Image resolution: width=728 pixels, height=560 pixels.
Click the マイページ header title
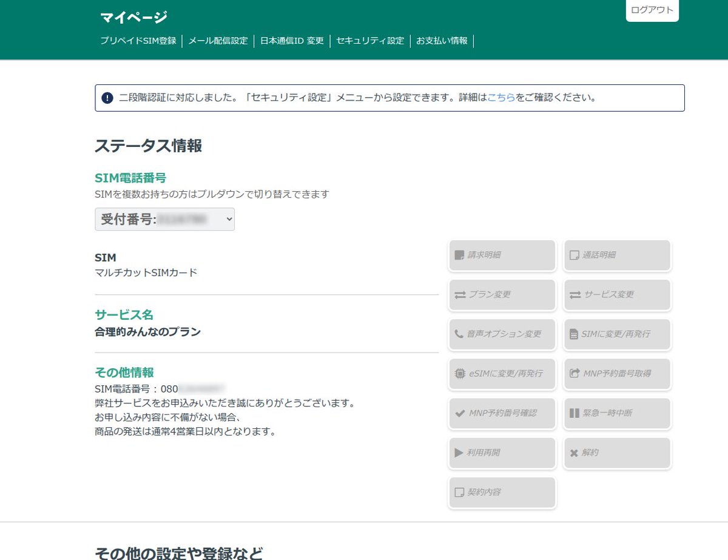pyautogui.click(x=133, y=17)
